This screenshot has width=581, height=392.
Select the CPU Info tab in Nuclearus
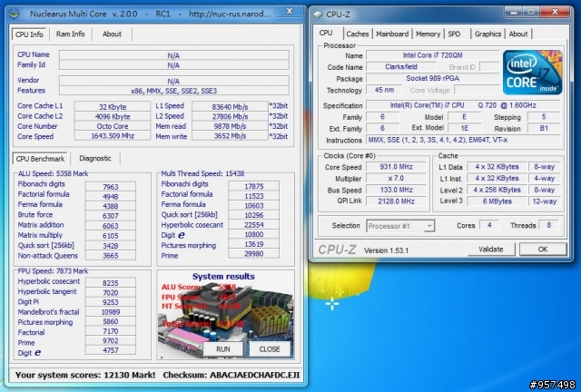[x=29, y=34]
